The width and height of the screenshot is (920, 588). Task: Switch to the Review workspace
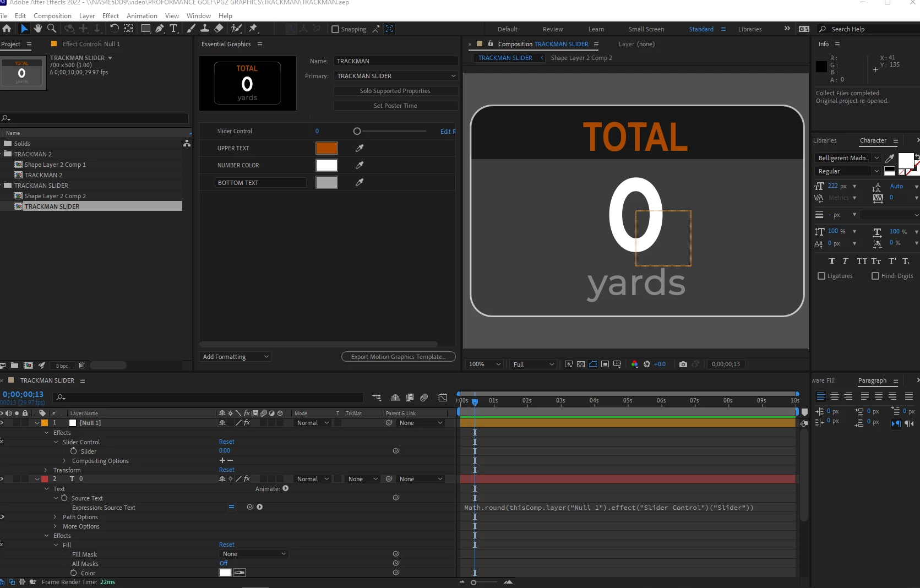click(x=553, y=29)
